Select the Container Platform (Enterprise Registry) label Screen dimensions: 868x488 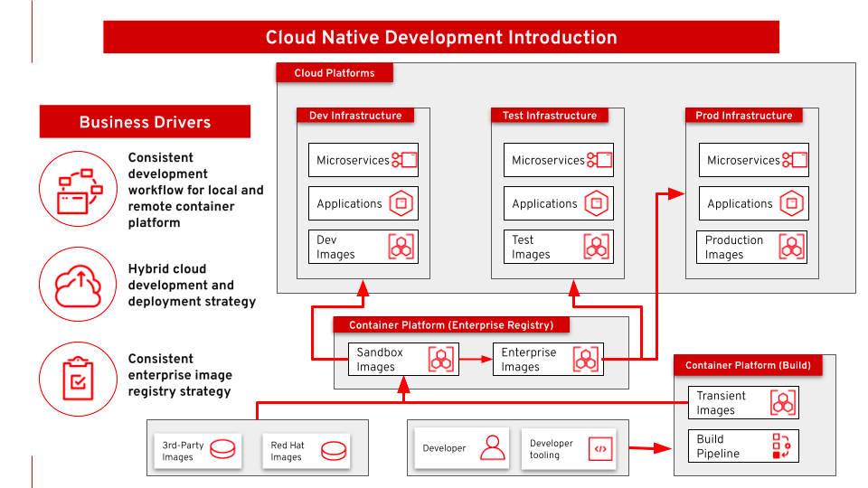click(x=451, y=324)
